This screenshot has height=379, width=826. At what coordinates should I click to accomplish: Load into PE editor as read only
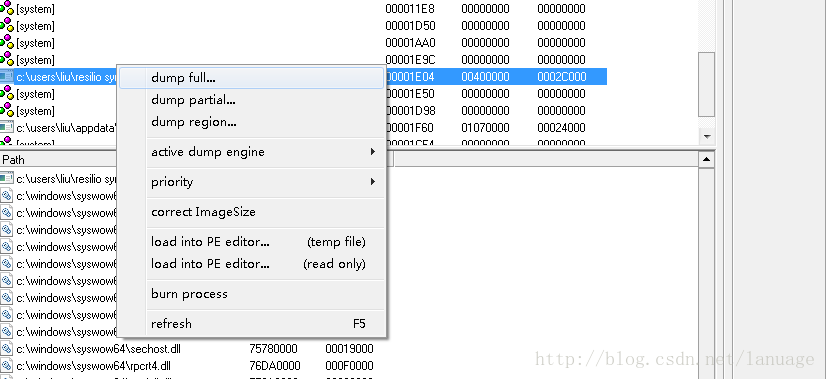251,264
